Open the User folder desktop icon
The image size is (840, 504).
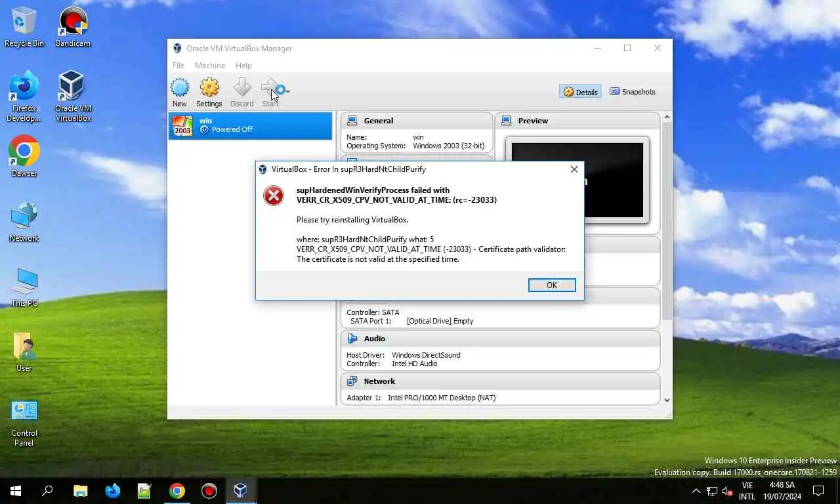pos(24,352)
